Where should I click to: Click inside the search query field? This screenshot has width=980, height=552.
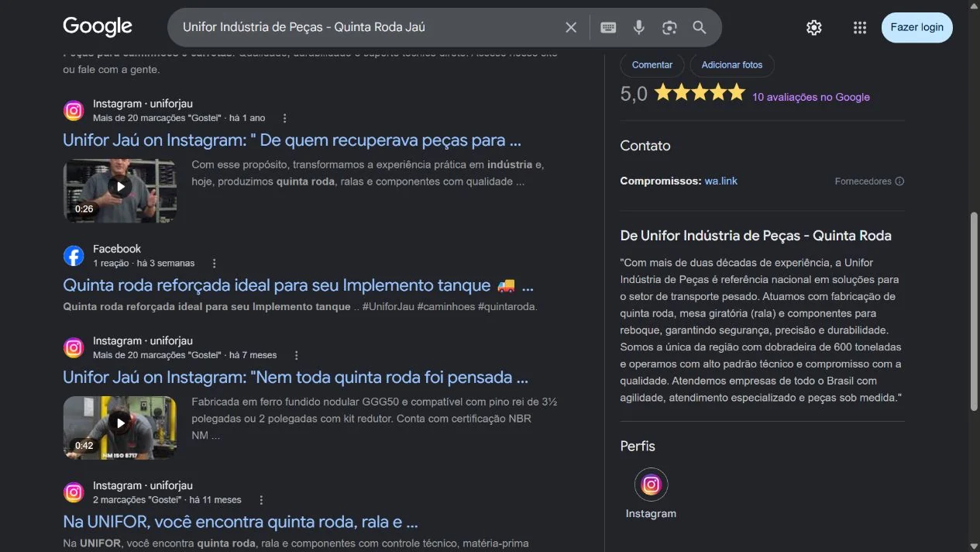368,27
